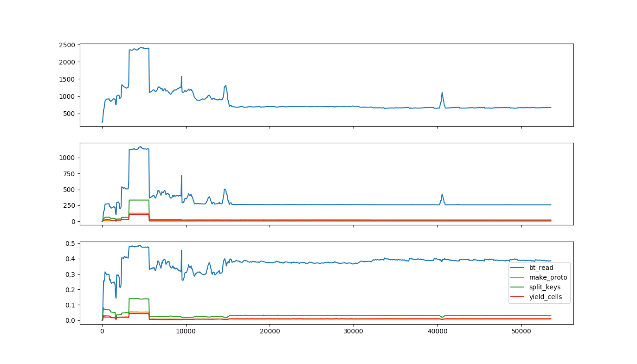This screenshot has width=637, height=364.
Task: Click the 0.1 y-axis label in bottom plot
Action: 71,305
